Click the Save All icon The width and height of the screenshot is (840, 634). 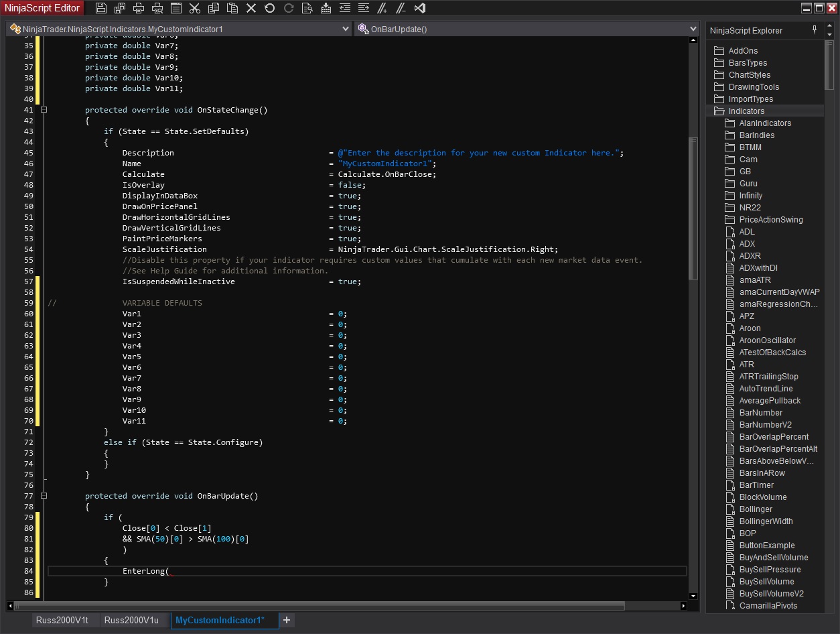pyautogui.click(x=120, y=8)
